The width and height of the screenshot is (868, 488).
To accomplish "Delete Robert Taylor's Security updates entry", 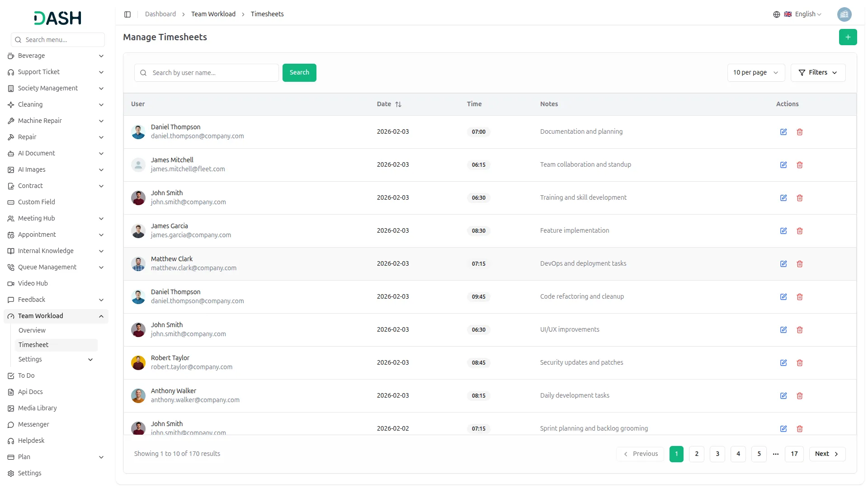I will (800, 363).
